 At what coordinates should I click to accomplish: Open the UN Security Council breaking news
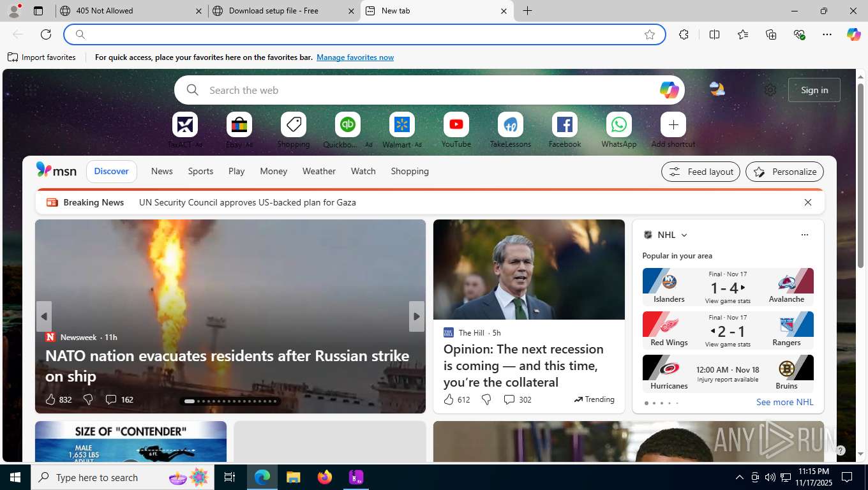tap(248, 202)
